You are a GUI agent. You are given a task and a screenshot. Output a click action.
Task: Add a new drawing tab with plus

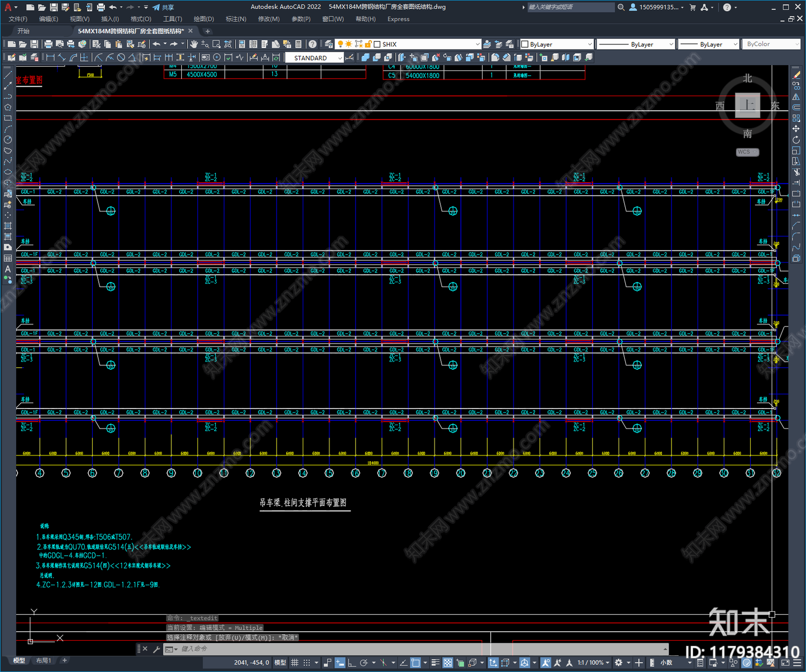tap(208, 31)
